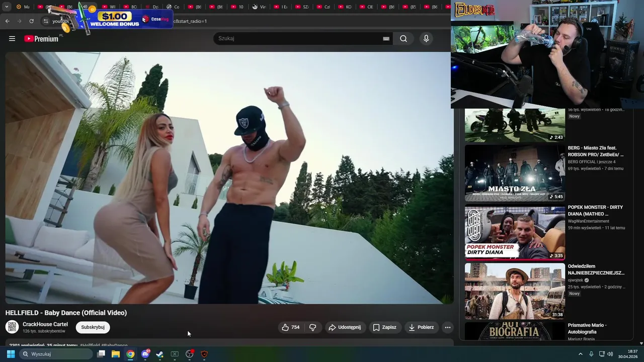Open ojwojtek channel link
The width and height of the screenshot is (644, 362).
[x=576, y=280]
